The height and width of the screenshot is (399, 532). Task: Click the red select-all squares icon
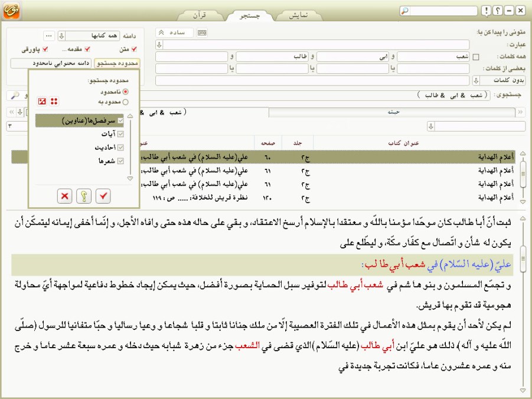(54, 101)
